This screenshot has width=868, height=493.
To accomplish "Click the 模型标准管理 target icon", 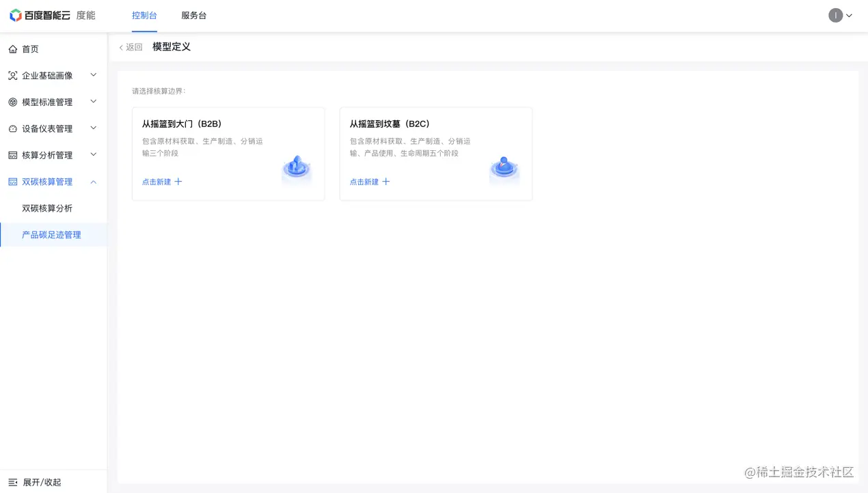I will [x=12, y=101].
